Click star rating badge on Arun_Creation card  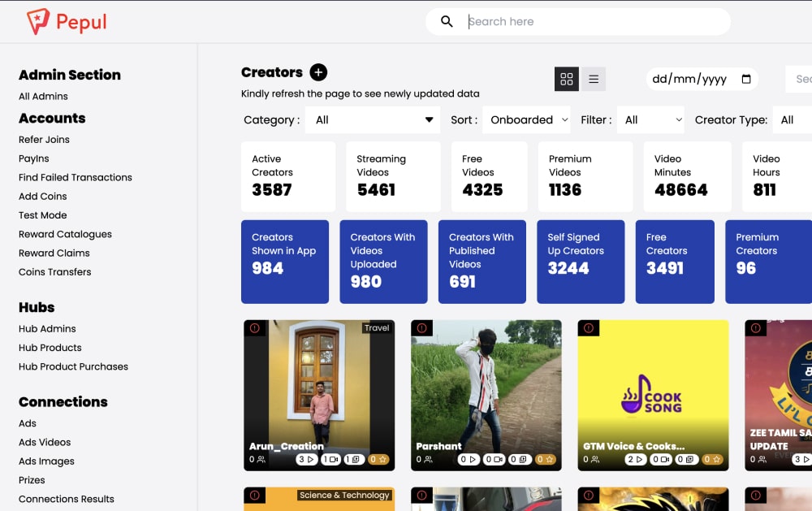click(x=378, y=459)
